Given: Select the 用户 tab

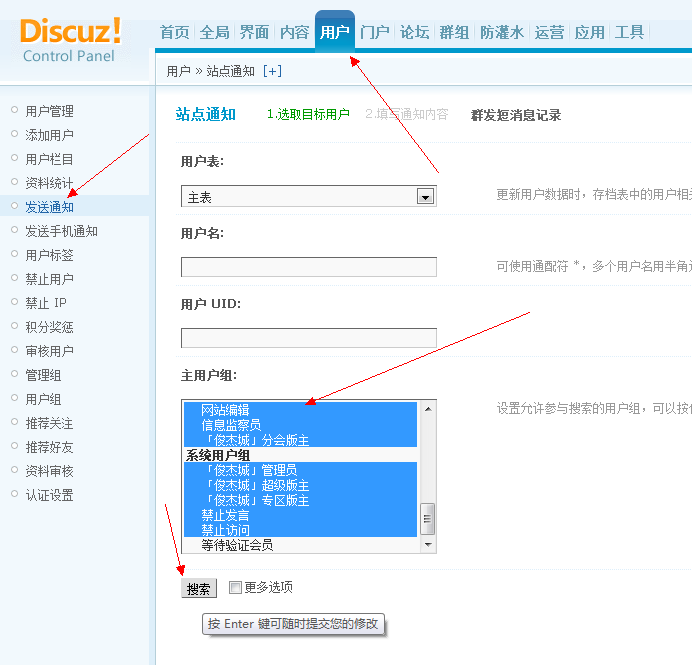Looking at the screenshot, I should 335,32.
